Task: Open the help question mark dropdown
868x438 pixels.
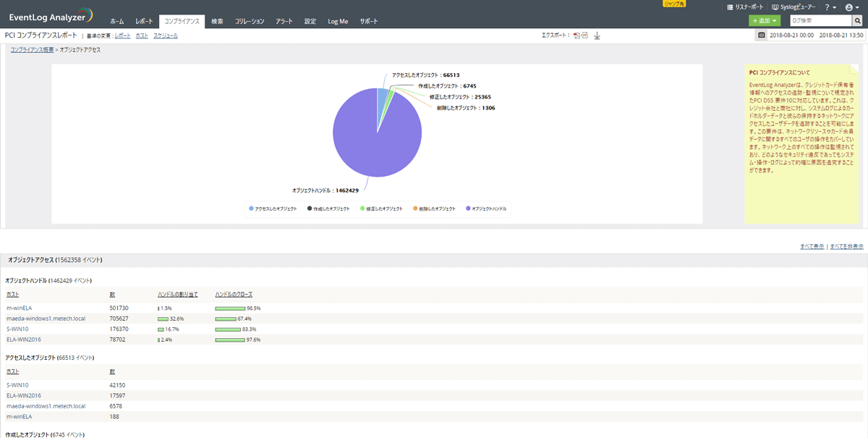Action: tap(830, 7)
